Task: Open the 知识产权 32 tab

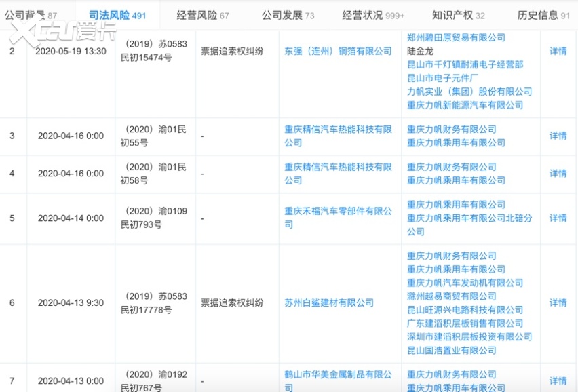Action: click(458, 15)
